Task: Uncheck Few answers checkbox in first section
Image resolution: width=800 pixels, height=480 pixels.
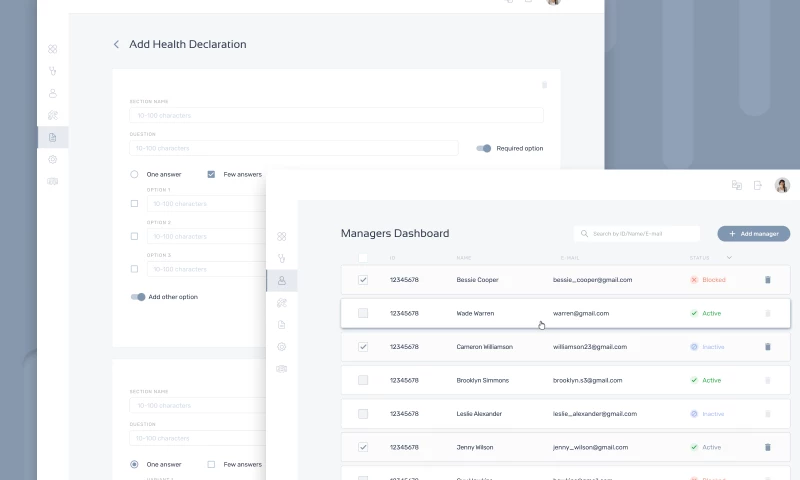Action: [211, 174]
